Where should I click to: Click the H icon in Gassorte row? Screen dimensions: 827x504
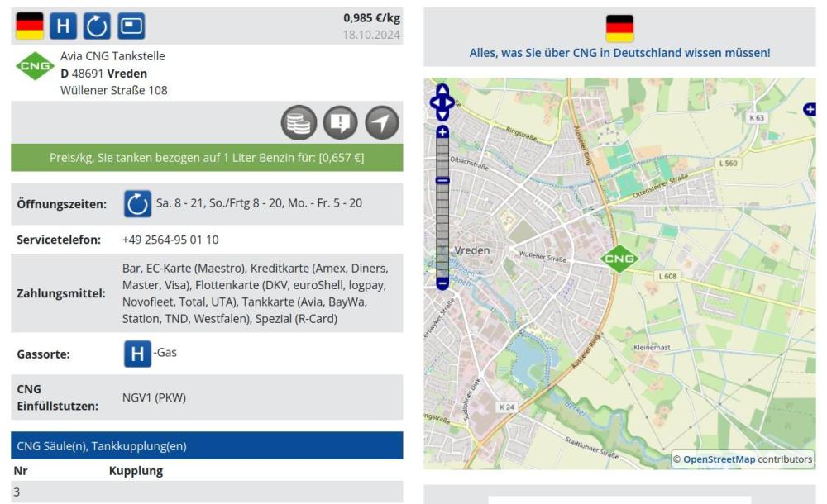pos(137,354)
